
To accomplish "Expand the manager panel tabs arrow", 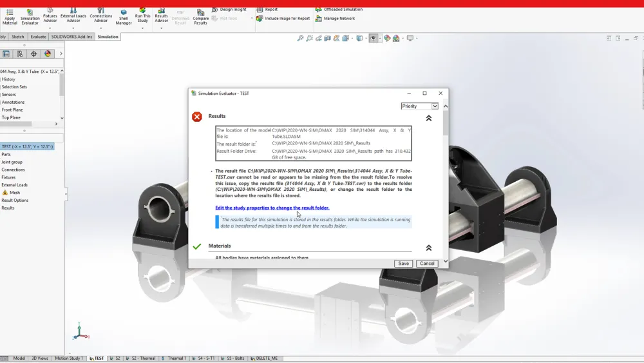I will [61, 54].
